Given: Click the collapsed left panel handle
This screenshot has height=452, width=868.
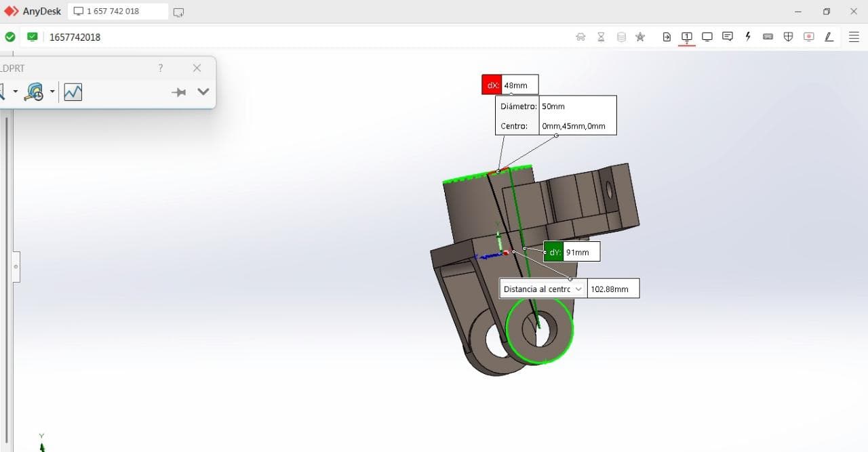Looking at the screenshot, I should (x=16, y=266).
